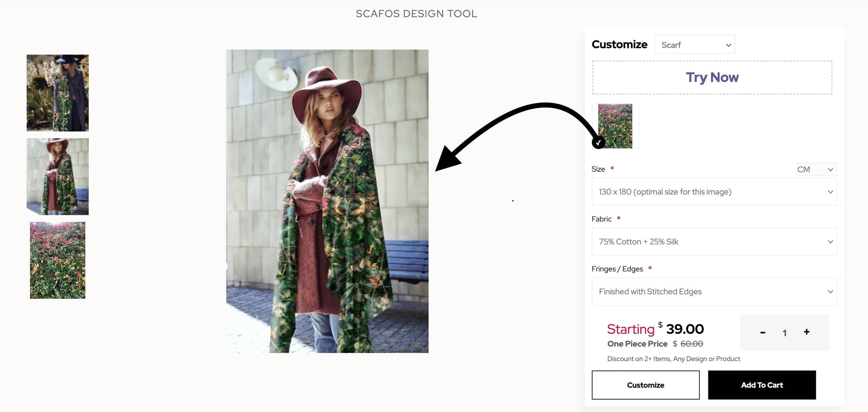This screenshot has height=412, width=868.
Task: Increase quantity with the plus stepper
Action: pos(807,332)
